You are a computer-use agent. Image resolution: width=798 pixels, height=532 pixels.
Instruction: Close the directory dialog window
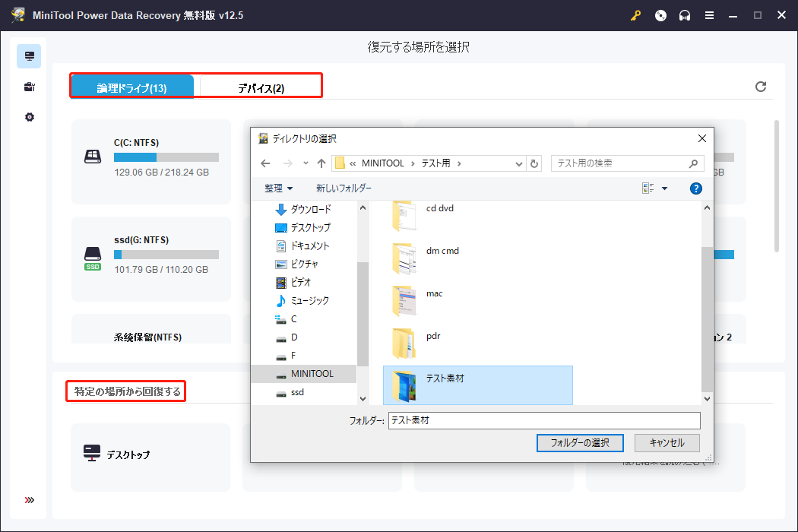[701, 138]
